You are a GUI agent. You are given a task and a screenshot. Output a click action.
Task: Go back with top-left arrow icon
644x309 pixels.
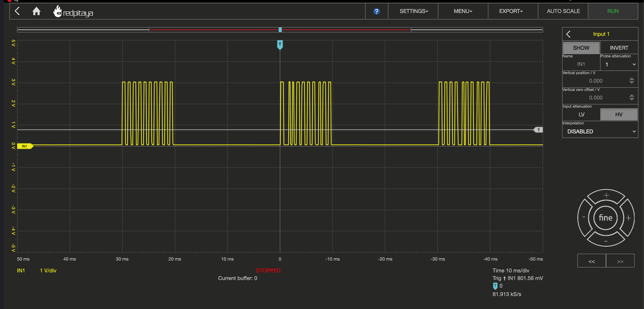coord(18,11)
